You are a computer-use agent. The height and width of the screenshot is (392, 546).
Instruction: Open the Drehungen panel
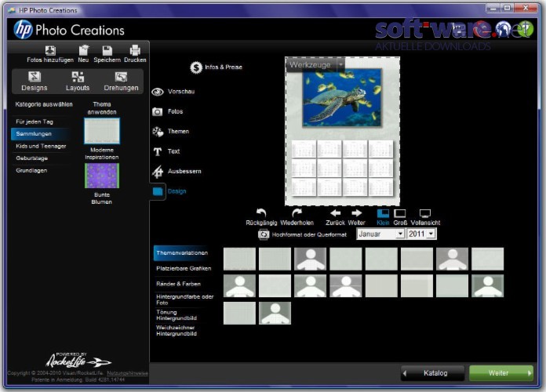pos(121,81)
